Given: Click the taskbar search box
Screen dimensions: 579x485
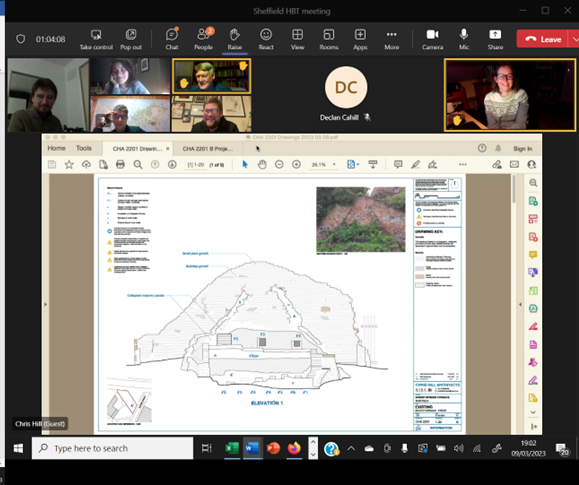Looking at the screenshot, I should (x=112, y=448).
